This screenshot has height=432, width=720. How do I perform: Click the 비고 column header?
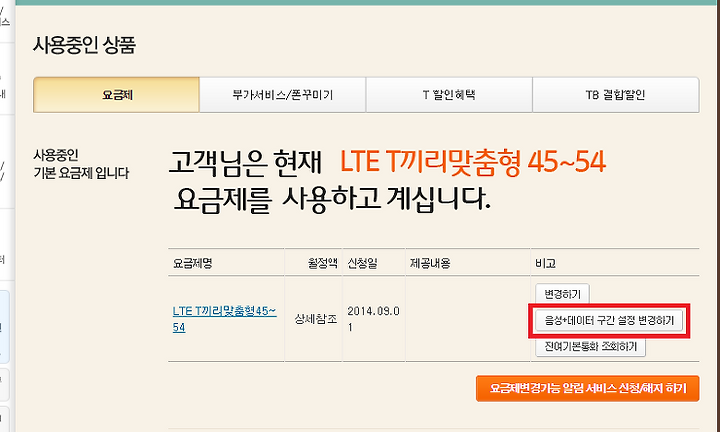(x=545, y=264)
